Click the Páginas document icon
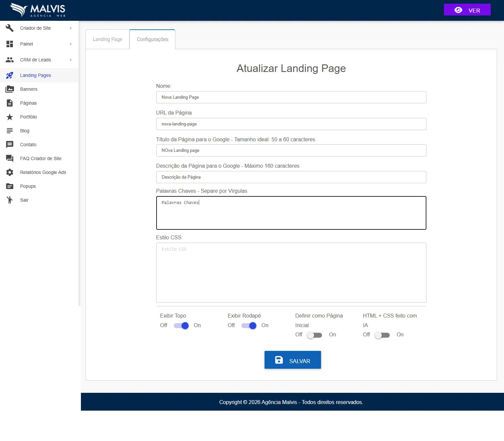This screenshot has height=441, width=504. (x=10, y=103)
